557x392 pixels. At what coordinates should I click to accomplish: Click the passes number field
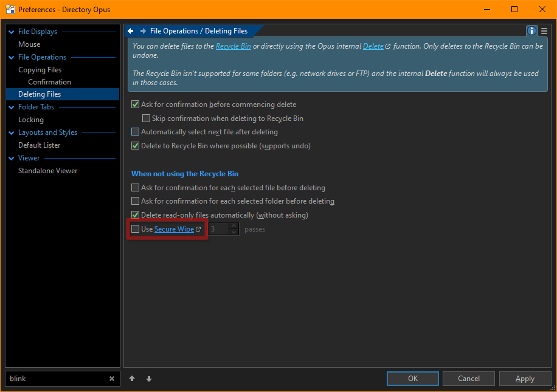coord(219,229)
